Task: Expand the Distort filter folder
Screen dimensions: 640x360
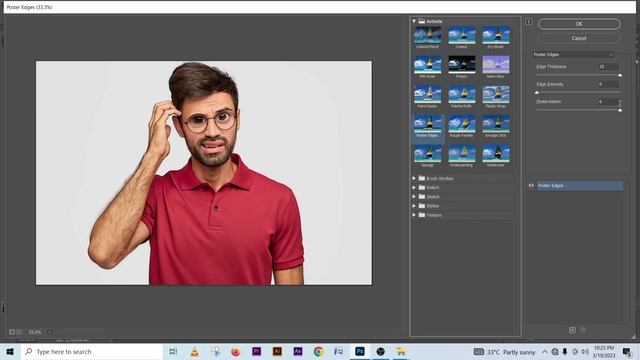Action: [414, 187]
